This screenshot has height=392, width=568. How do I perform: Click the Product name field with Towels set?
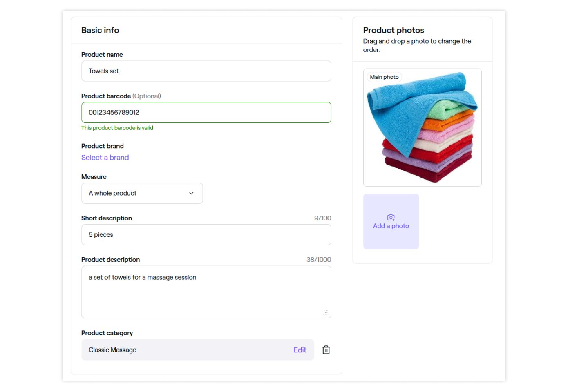(206, 71)
